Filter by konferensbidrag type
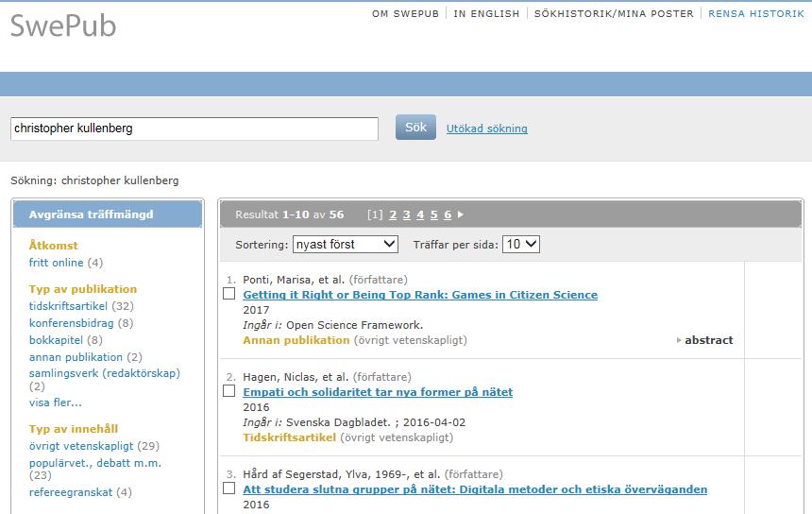The width and height of the screenshot is (812, 514). [72, 323]
